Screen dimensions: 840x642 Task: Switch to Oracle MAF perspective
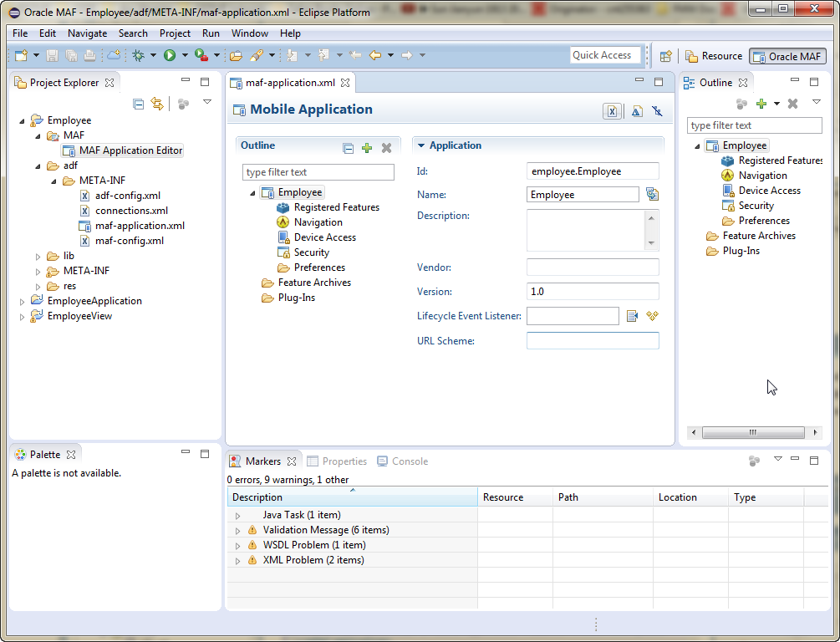787,56
